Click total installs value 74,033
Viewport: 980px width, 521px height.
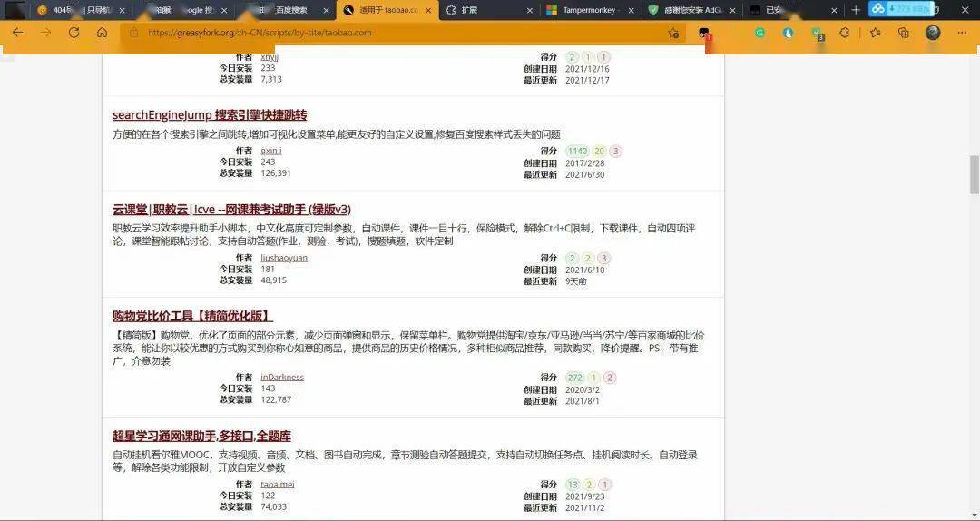(274, 506)
